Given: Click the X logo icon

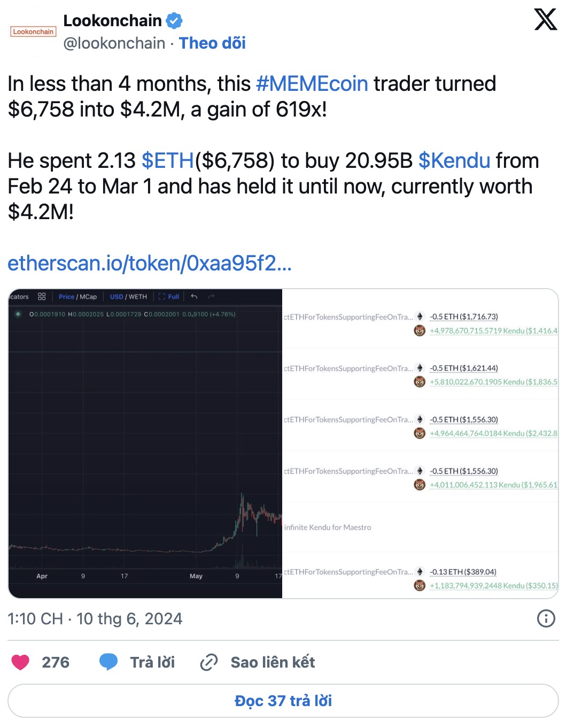Looking at the screenshot, I should tap(546, 20).
